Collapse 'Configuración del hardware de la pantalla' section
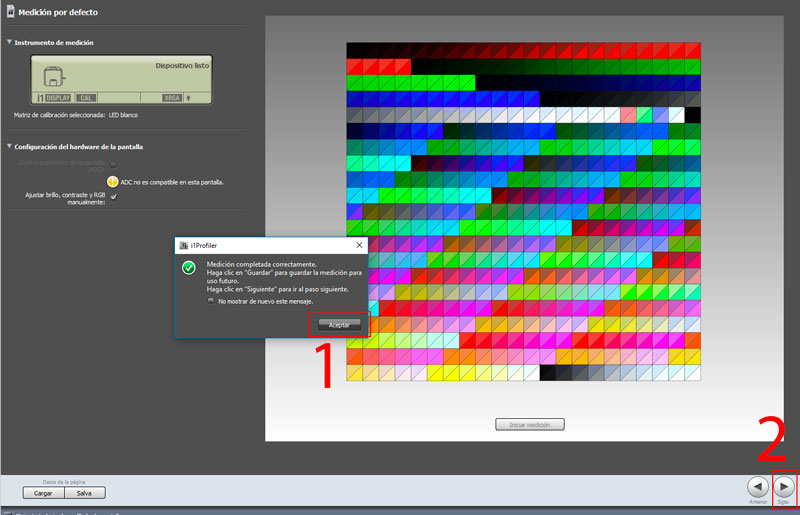Screen dimensions: 800x515 (9, 147)
